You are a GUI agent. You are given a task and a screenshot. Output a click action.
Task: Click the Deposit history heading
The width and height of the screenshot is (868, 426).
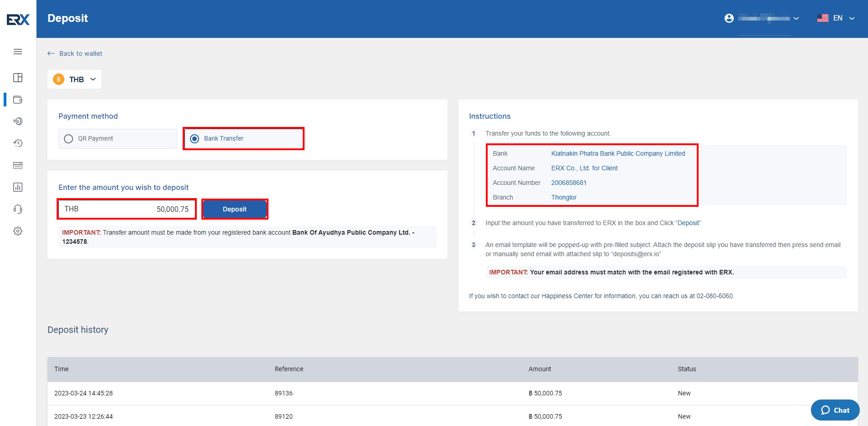tap(78, 330)
